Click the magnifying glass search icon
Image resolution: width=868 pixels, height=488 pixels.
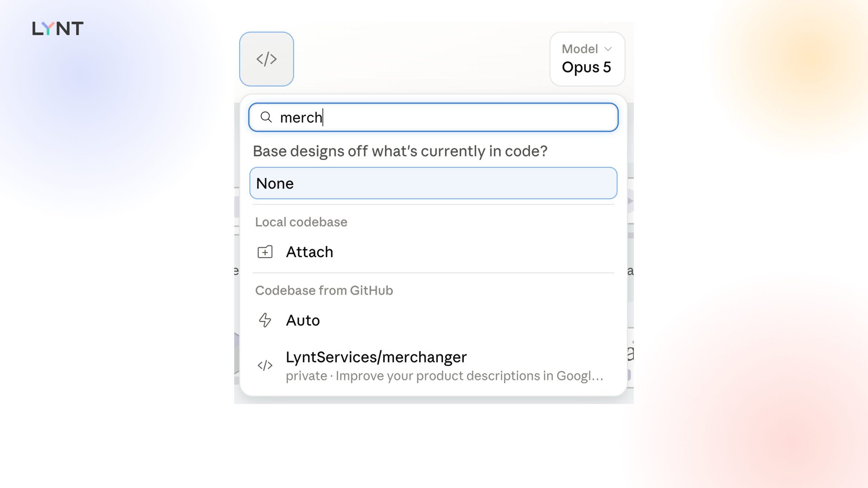tap(266, 117)
